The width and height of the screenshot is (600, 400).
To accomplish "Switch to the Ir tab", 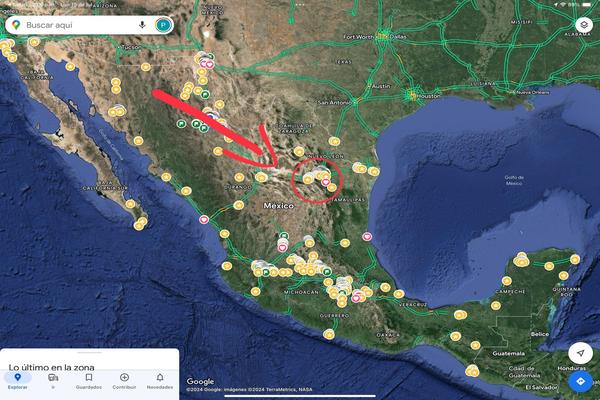I will click(x=53, y=380).
